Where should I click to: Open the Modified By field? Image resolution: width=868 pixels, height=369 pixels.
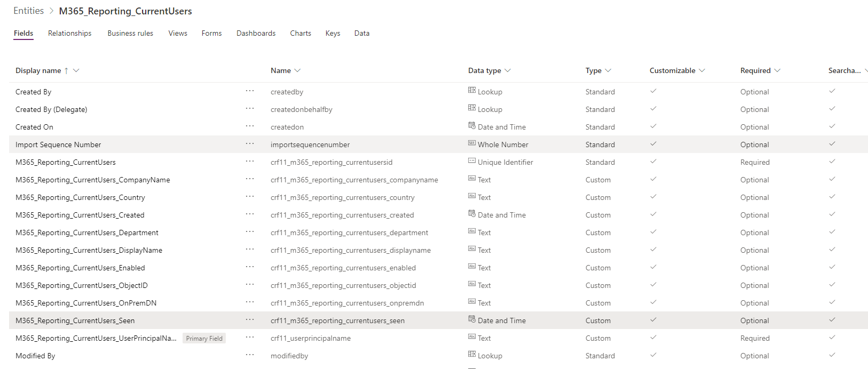click(x=35, y=356)
